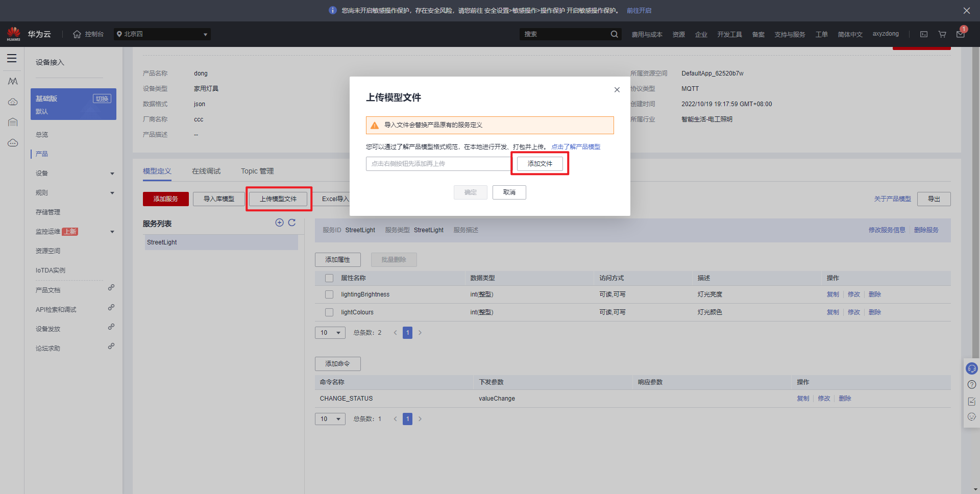This screenshot has width=980, height=494.
Task: Delete the lightColours attribute row
Action: point(875,312)
